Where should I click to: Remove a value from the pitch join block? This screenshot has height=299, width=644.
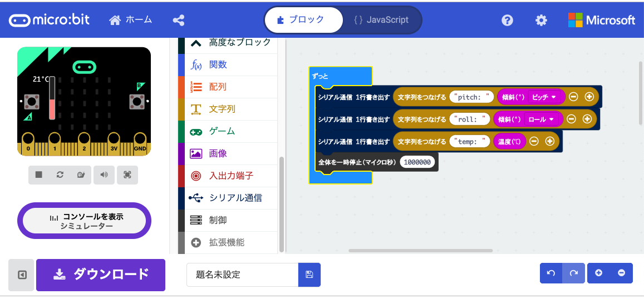pyautogui.click(x=573, y=97)
